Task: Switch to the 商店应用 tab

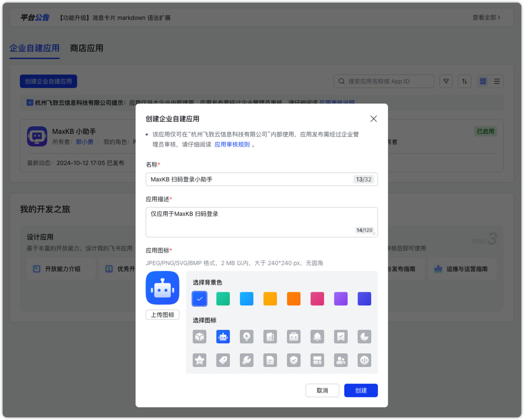Action: tap(87, 48)
